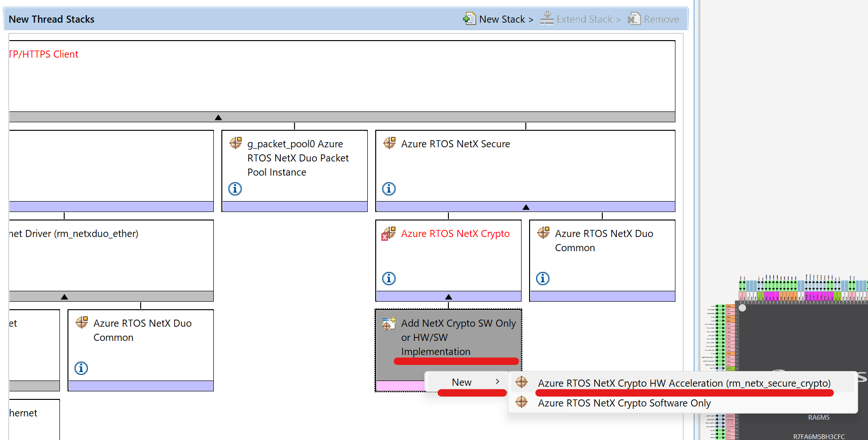Select the Azure RTOS NetX Crypto module
This screenshot has width=868, height=440.
448,261
